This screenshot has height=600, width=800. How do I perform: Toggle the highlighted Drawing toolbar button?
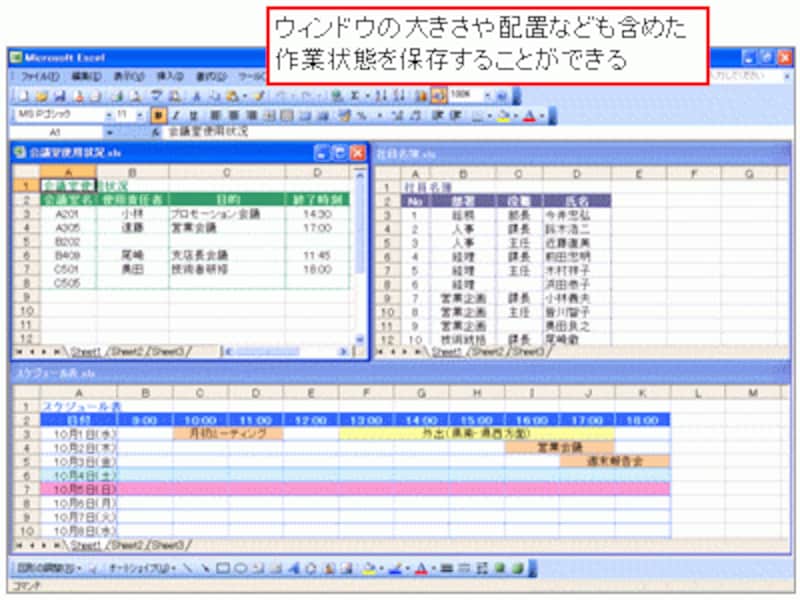tap(438, 95)
